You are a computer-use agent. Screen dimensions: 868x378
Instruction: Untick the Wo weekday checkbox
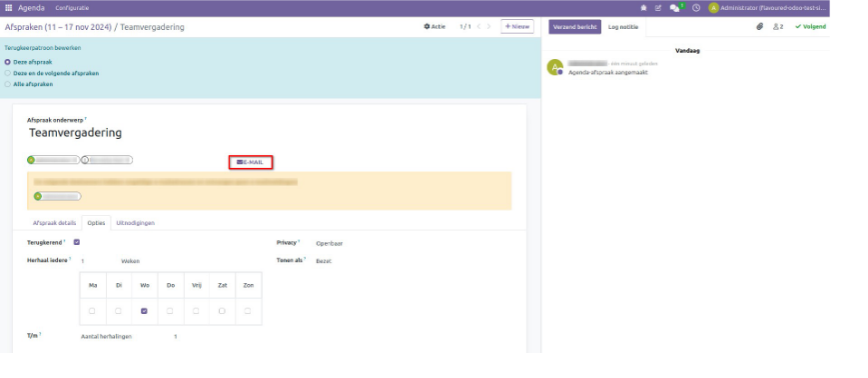click(144, 311)
